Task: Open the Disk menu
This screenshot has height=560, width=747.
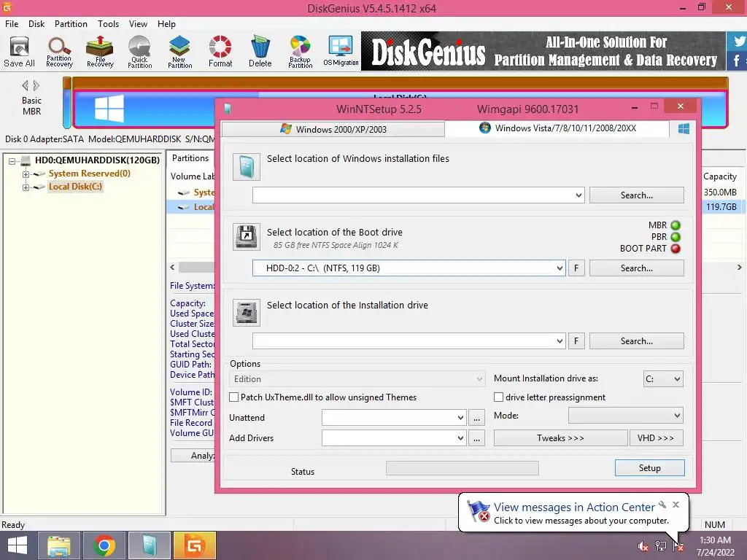Action: pos(36,24)
